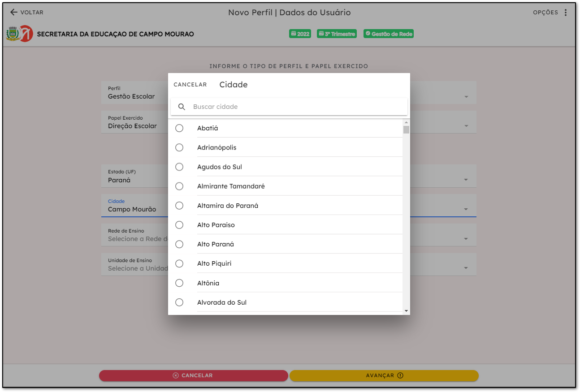Click the 3º Trimestre badge
This screenshot has width=580, height=392.
click(x=337, y=34)
